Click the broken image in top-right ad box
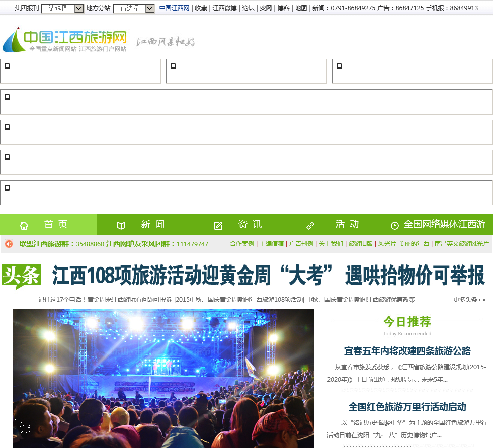Image resolution: width=493 pixels, height=448 pixels. (x=339, y=66)
